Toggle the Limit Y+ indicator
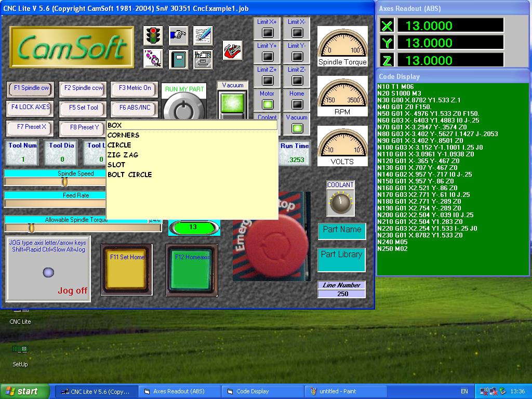 (268, 56)
